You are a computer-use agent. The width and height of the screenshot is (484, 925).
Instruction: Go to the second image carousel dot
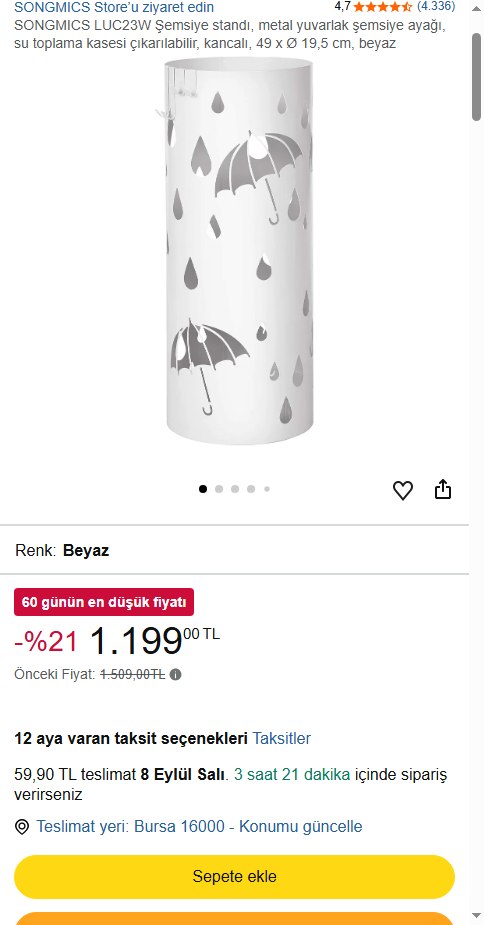click(219, 488)
